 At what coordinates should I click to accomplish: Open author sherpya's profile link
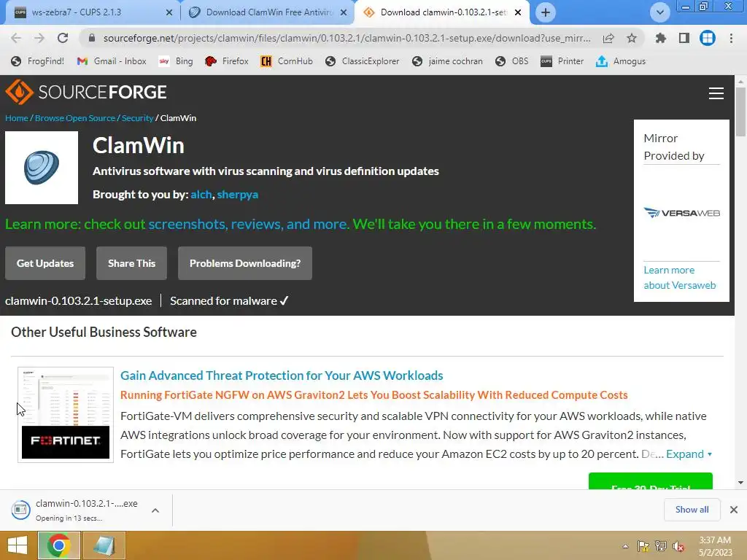[237, 194]
